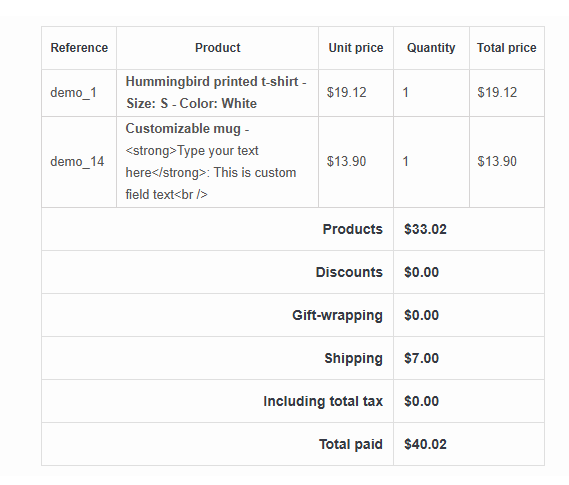This screenshot has height=485, width=569.
Task: Click the Unit price column header
Action: [356, 48]
